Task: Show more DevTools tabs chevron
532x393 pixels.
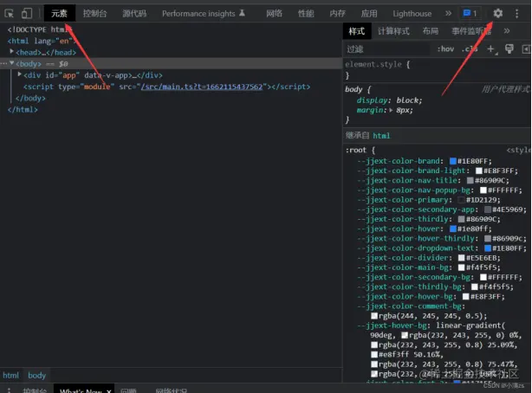Action: click(x=449, y=13)
